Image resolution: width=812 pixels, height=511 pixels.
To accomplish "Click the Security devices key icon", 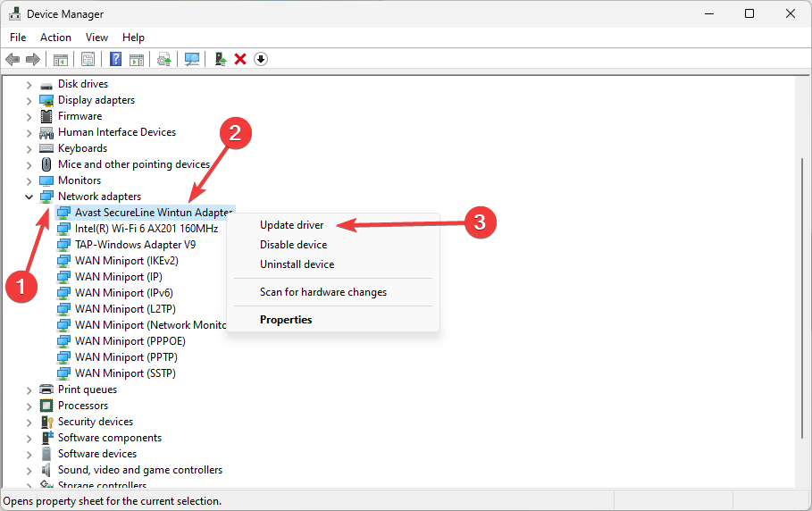I will (46, 422).
